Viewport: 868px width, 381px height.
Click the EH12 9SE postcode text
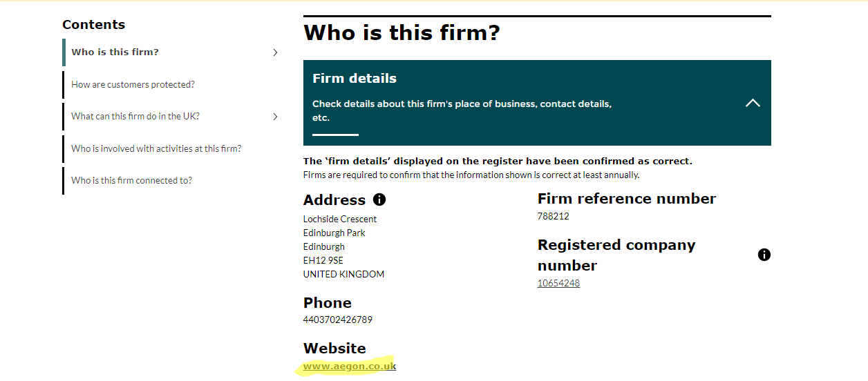click(323, 260)
